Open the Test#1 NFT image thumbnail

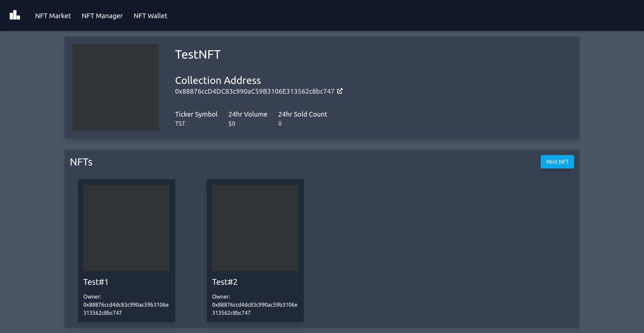click(x=127, y=228)
